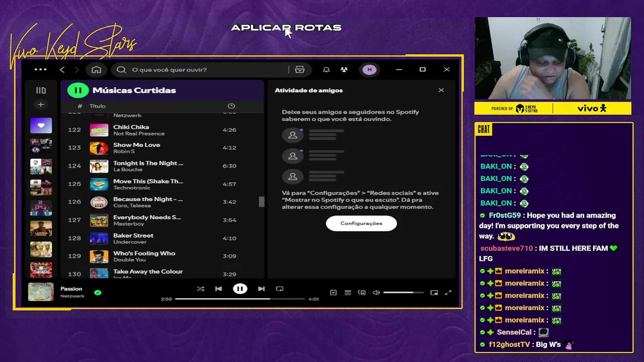Toggle shuffle playback

(x=201, y=289)
